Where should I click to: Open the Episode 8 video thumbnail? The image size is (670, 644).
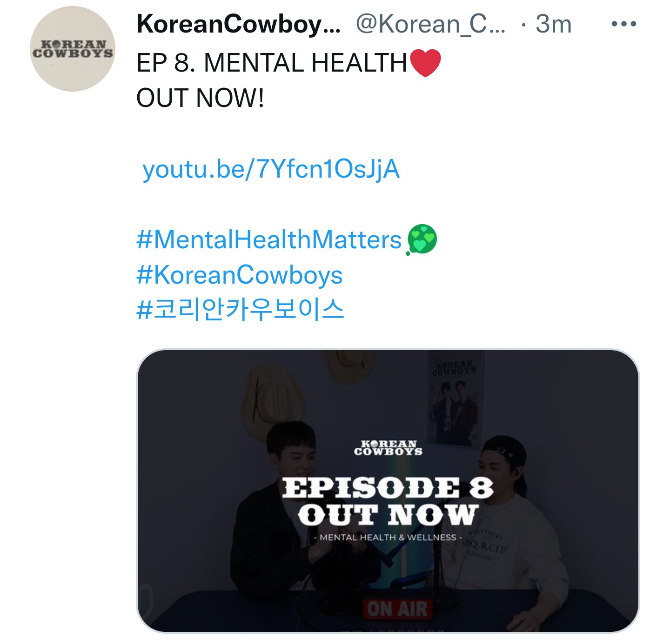(388, 491)
